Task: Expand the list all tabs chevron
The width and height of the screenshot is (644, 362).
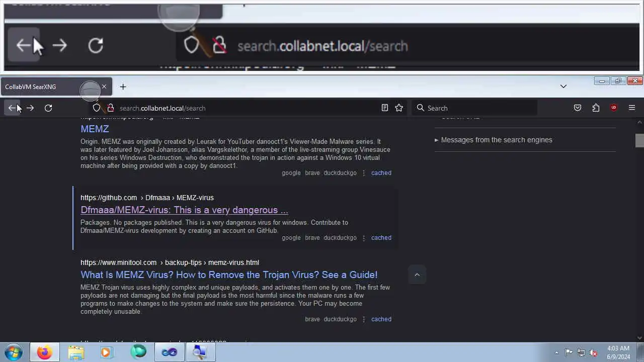Action: pyautogui.click(x=563, y=86)
